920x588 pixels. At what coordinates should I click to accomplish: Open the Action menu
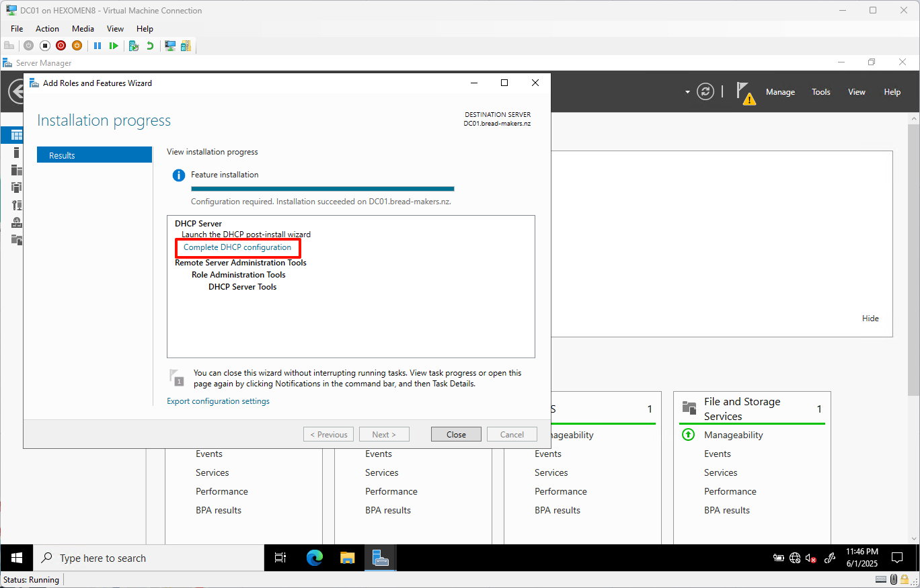click(x=47, y=29)
